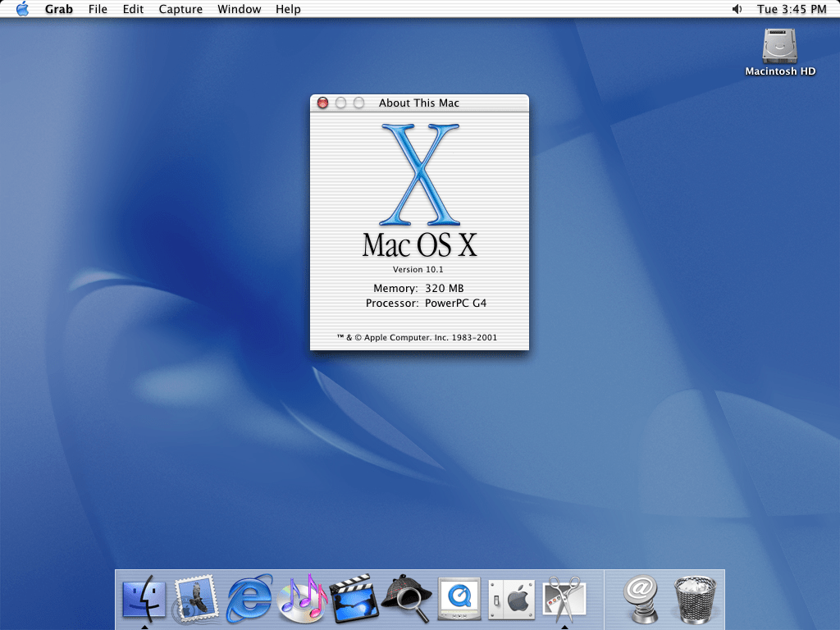Launch Sherlock search from the dock

click(407, 600)
